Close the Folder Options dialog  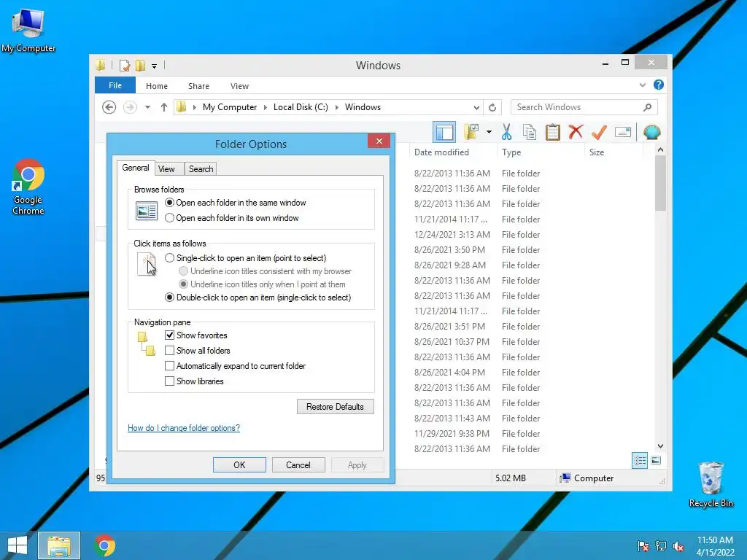click(379, 141)
